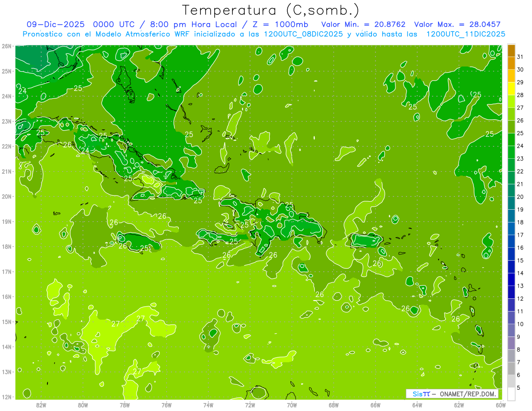Click the color scale value '15'
This screenshot has height=411, width=532.
tap(520, 261)
